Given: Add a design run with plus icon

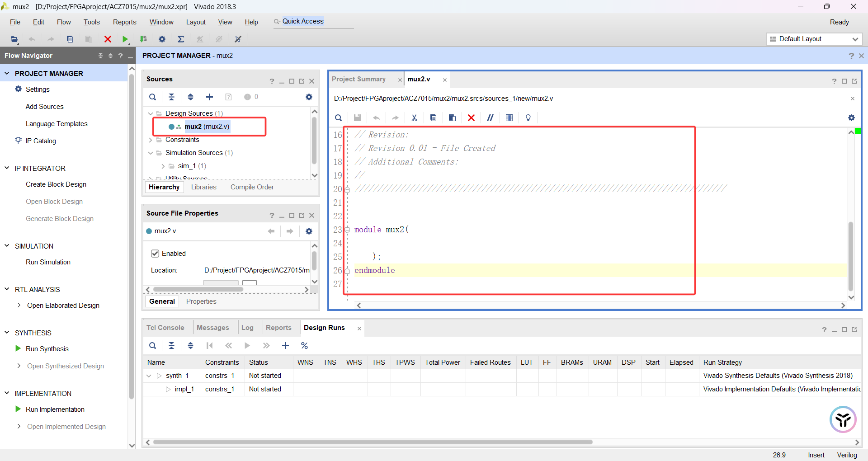Looking at the screenshot, I should point(285,346).
